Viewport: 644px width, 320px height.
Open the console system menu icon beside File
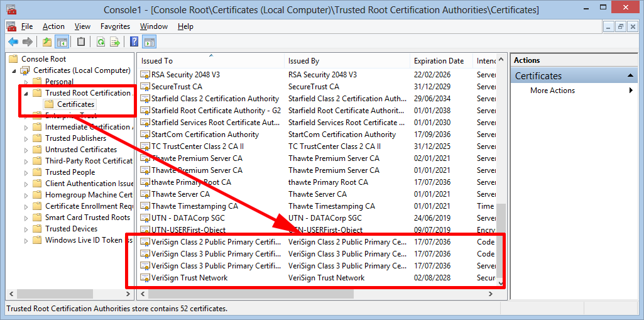coord(11,26)
